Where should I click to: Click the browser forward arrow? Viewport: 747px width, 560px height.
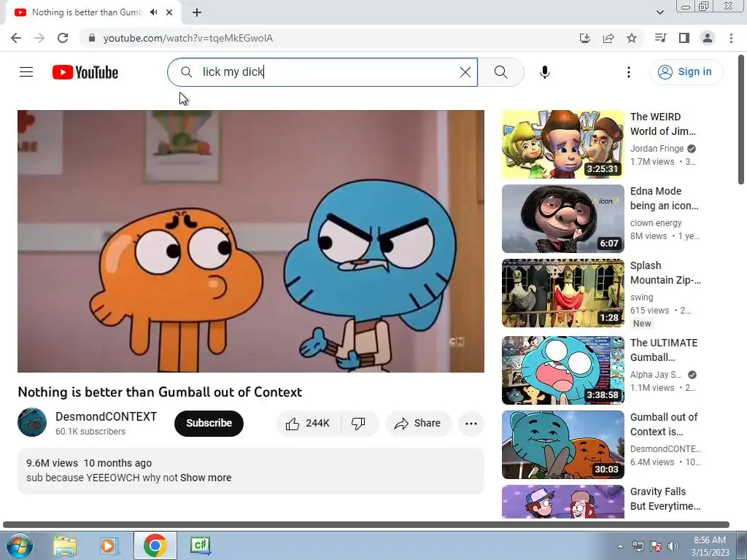tap(39, 38)
